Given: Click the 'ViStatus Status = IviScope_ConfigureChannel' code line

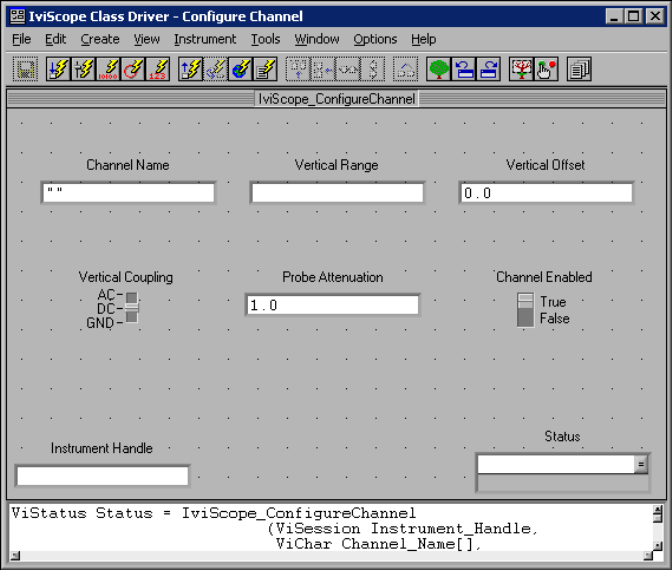Looking at the screenshot, I should tap(213, 513).
